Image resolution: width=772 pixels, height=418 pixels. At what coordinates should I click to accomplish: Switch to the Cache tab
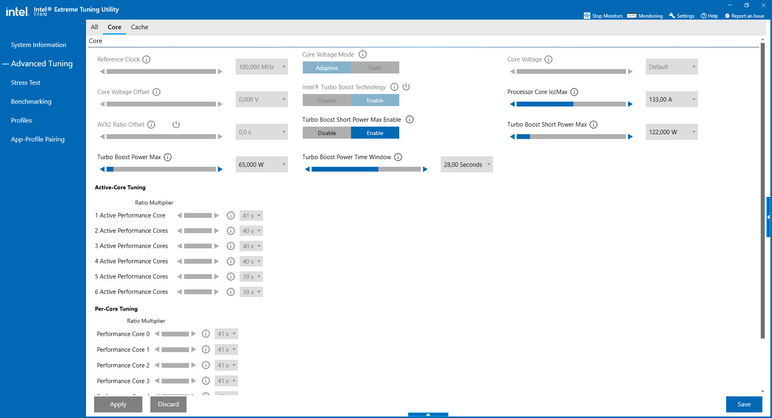click(140, 27)
